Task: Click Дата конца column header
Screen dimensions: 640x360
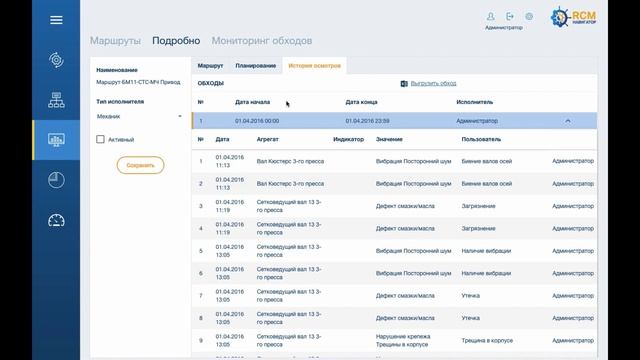Action: click(361, 102)
